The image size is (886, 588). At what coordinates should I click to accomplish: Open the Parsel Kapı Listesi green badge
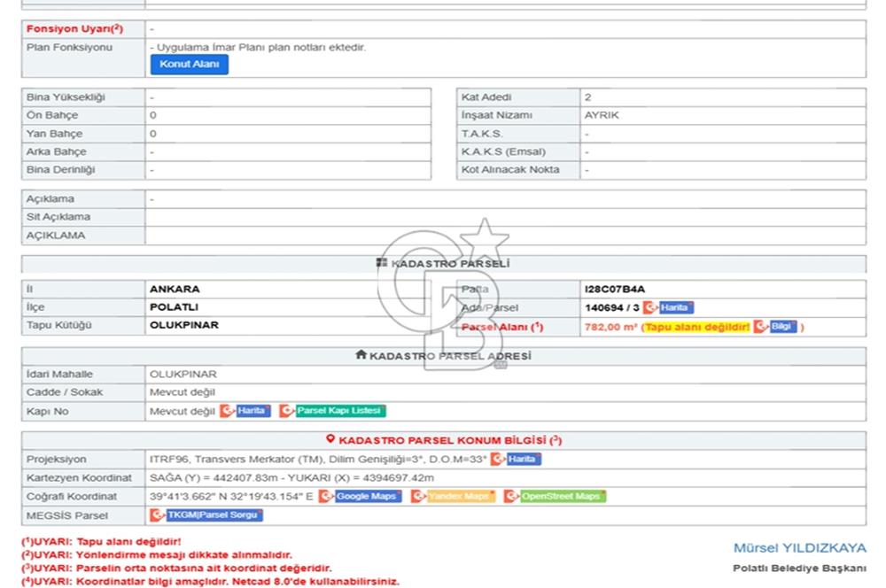[340, 411]
